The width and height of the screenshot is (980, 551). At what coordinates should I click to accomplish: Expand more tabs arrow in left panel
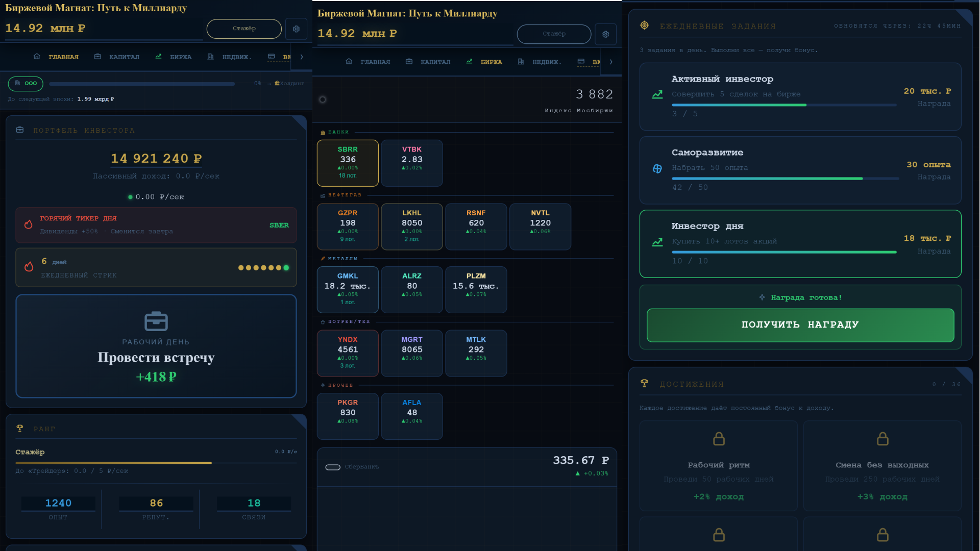[302, 57]
